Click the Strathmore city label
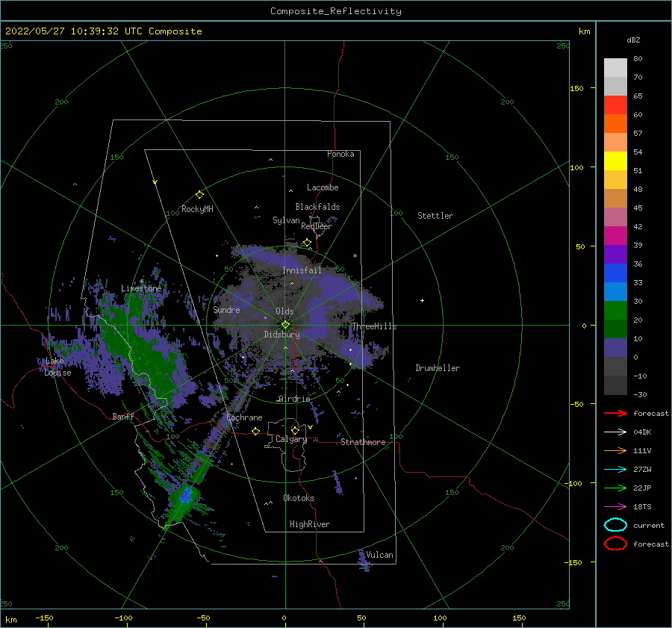The height and width of the screenshot is (628, 672). [x=363, y=442]
